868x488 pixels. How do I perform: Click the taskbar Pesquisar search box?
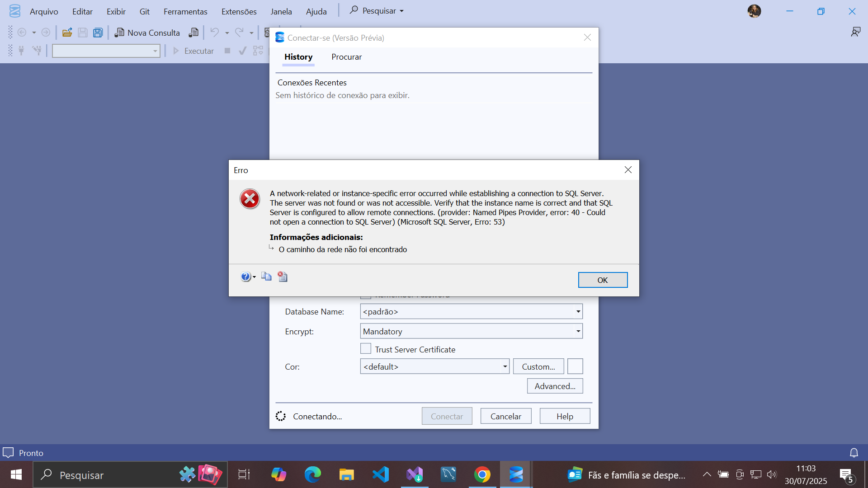(x=130, y=474)
